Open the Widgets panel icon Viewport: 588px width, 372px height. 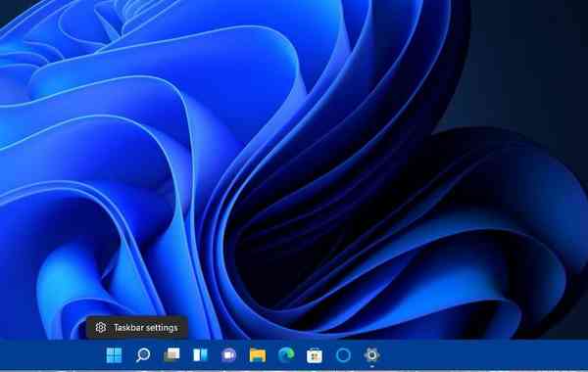click(200, 354)
